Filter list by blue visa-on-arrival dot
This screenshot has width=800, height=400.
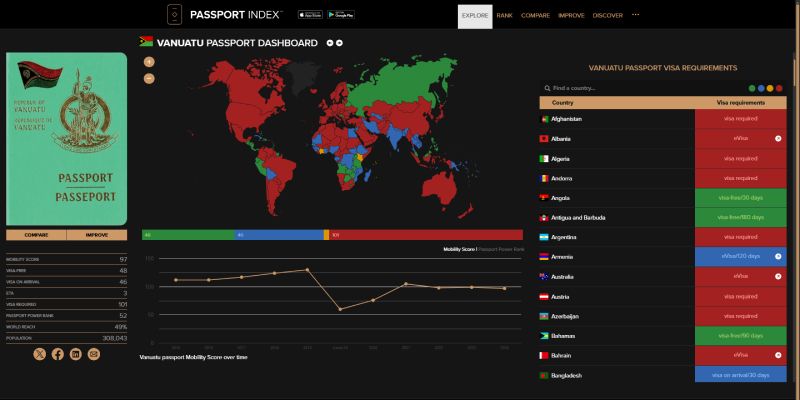[761, 88]
